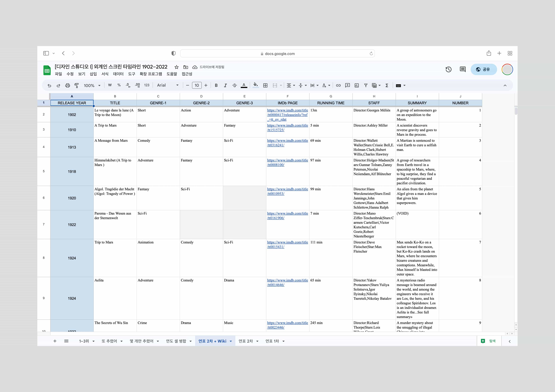Toggle bold formatting
The image size is (555, 392).
click(x=216, y=86)
